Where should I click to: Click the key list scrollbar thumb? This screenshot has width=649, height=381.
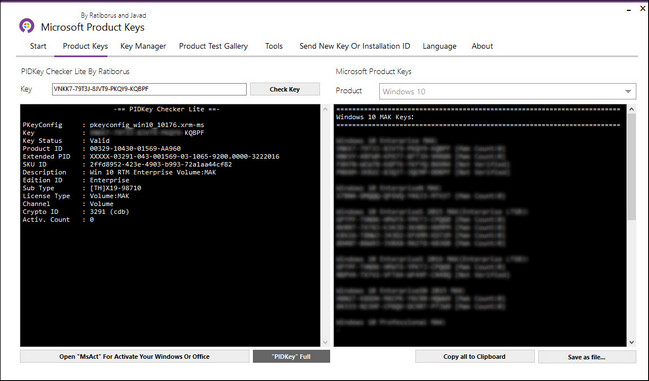(x=632, y=166)
